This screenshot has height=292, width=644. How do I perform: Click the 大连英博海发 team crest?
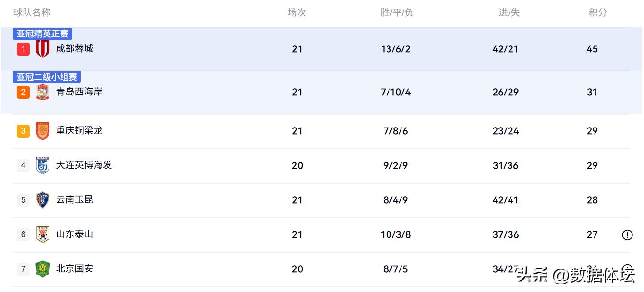(x=43, y=165)
